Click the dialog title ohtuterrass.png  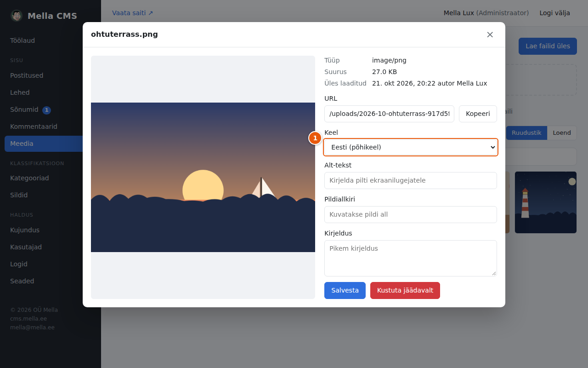pyautogui.click(x=124, y=34)
